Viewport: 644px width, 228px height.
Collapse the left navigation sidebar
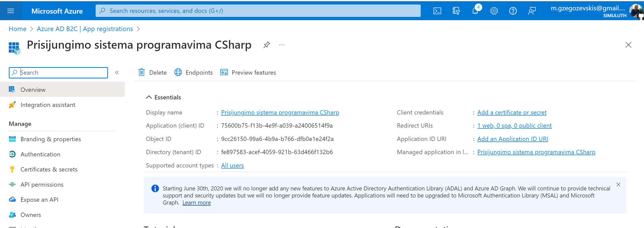click(117, 72)
